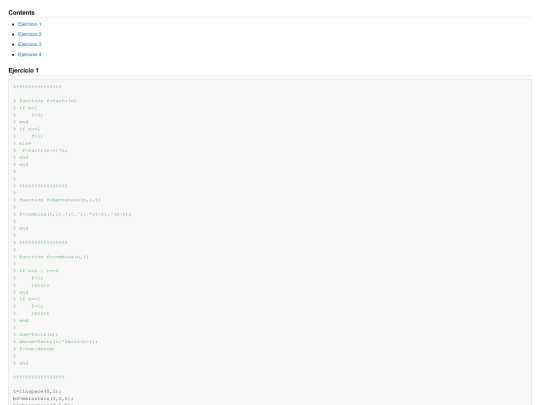Open the Ejercicio 2 contents link
The width and height of the screenshot is (540, 405).
(x=30, y=34)
